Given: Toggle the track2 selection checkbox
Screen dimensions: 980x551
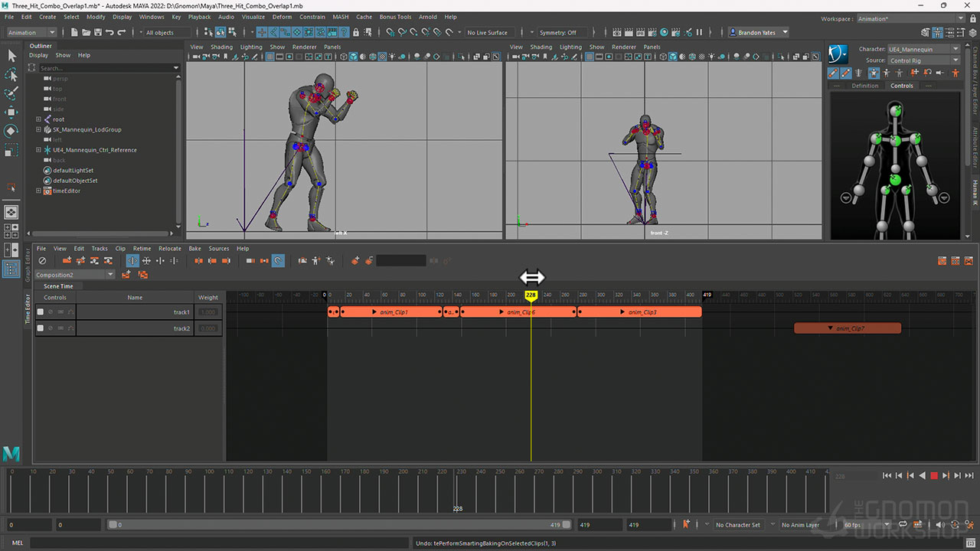Looking at the screenshot, I should pos(41,328).
